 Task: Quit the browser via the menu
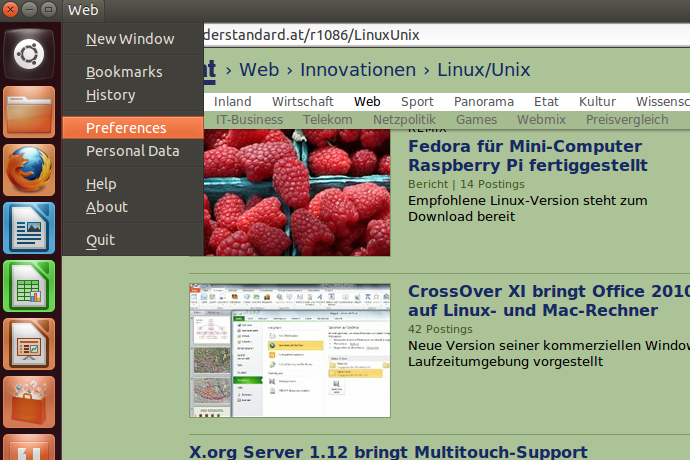tap(100, 240)
